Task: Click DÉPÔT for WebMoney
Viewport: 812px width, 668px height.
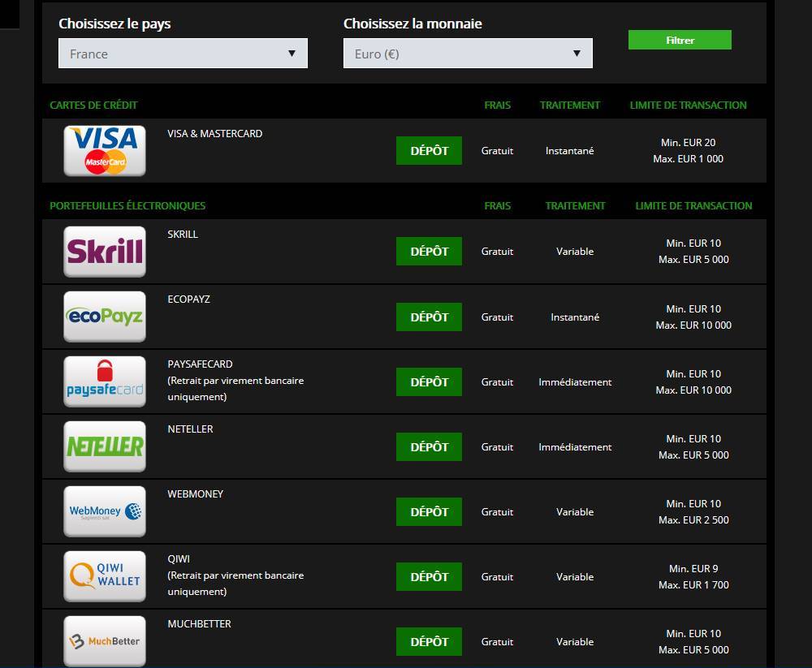Action: tap(430, 511)
